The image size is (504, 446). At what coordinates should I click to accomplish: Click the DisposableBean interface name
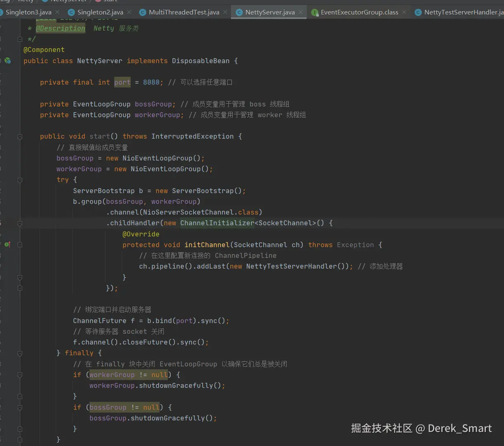point(201,61)
